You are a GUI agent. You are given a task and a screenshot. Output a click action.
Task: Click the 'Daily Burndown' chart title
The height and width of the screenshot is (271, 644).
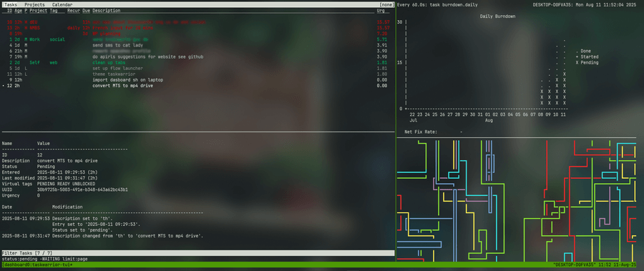click(x=497, y=16)
